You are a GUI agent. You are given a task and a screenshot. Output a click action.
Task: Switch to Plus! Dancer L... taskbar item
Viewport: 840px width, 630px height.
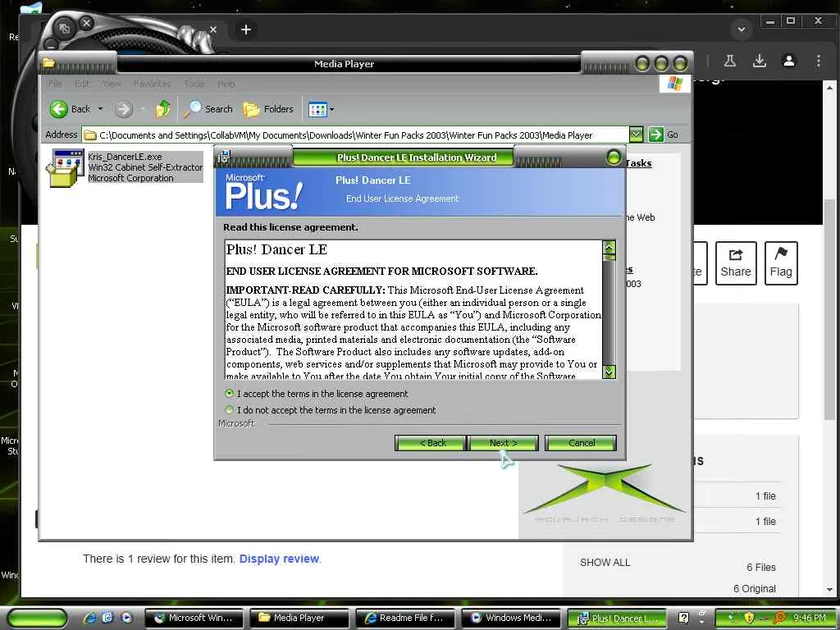(x=617, y=618)
